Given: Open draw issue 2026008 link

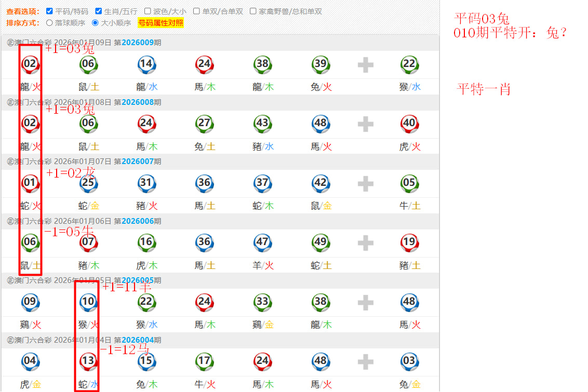Looking at the screenshot, I should point(138,102).
